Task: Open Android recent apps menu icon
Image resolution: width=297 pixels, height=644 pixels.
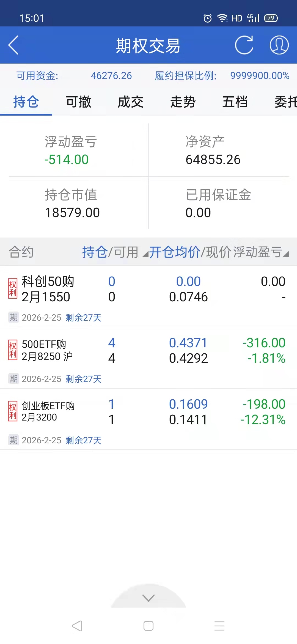Action: click(x=219, y=626)
